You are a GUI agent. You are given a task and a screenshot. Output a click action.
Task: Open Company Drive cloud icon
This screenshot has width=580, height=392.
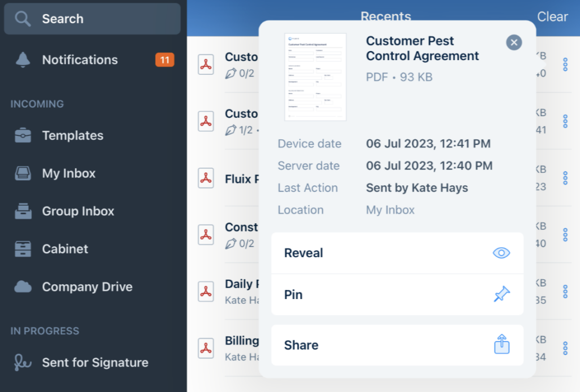23,287
